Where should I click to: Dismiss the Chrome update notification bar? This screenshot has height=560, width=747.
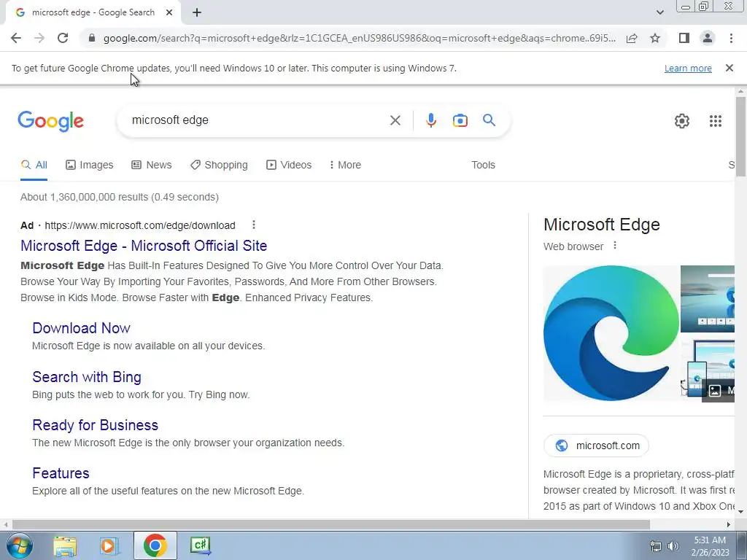[x=729, y=68]
